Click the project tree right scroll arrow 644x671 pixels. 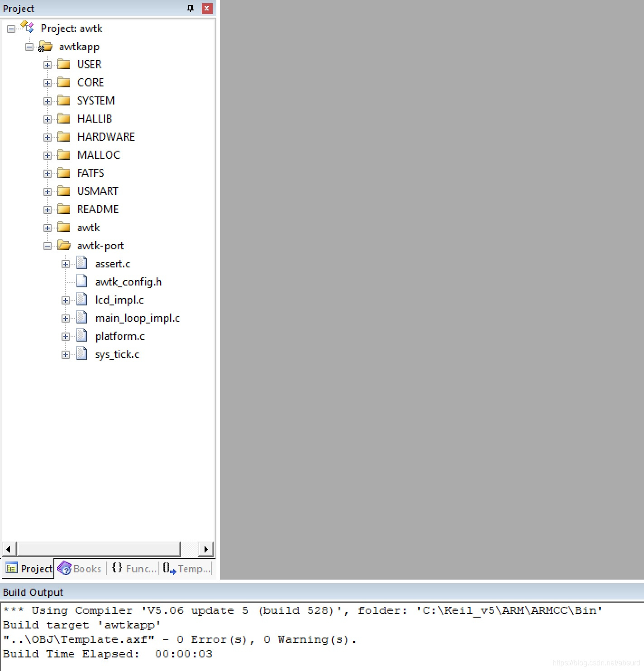click(x=206, y=549)
